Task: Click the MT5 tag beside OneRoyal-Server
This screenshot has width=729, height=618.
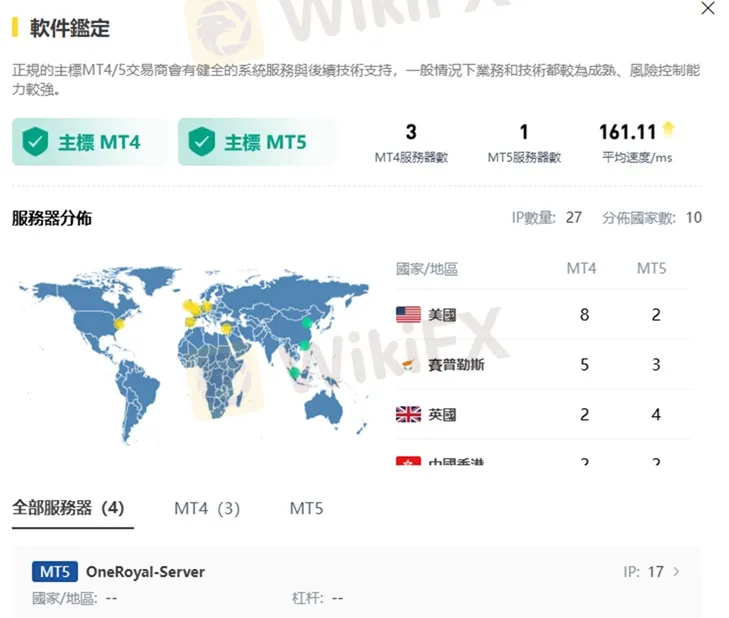Action: pyautogui.click(x=55, y=571)
